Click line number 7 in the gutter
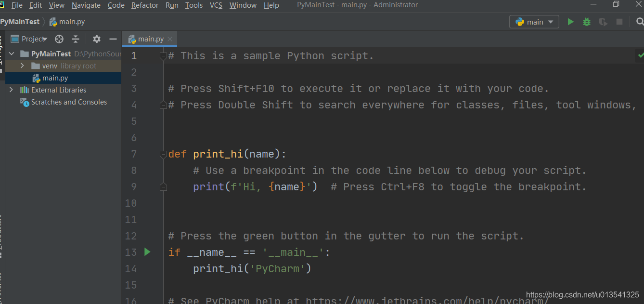The width and height of the screenshot is (644, 304). click(134, 154)
